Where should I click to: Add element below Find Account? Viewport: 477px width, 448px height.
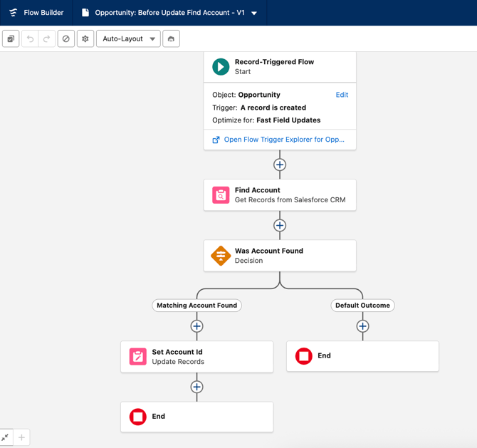(280, 226)
